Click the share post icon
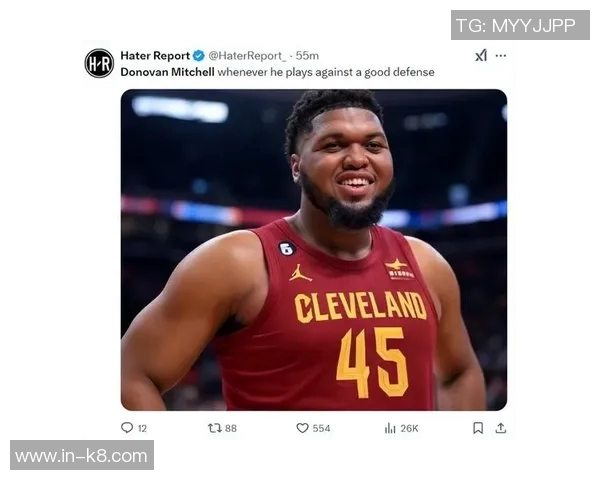The image size is (600, 480). [x=501, y=428]
